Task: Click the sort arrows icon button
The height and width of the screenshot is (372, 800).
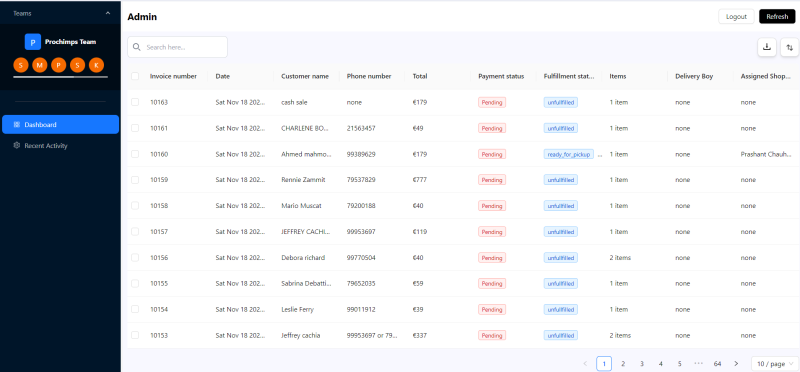Action: [x=789, y=47]
